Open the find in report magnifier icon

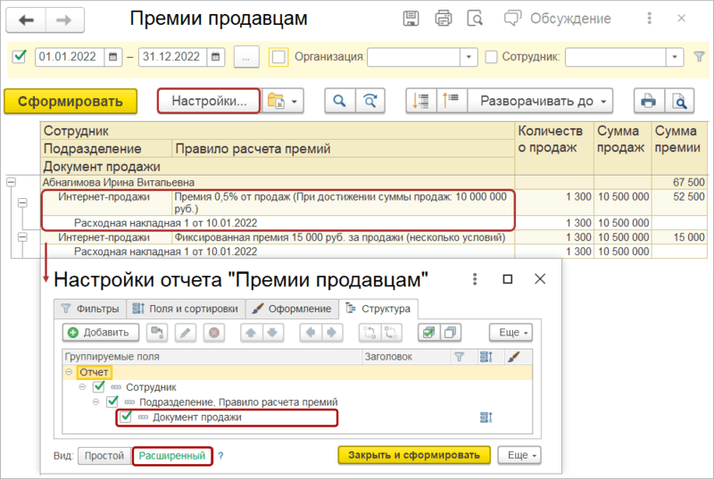[340, 101]
